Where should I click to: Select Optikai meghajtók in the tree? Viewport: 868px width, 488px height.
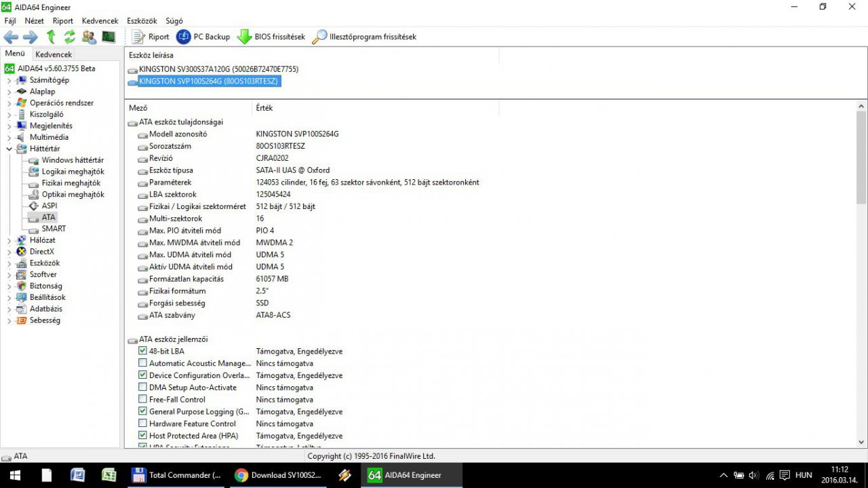pos(73,194)
